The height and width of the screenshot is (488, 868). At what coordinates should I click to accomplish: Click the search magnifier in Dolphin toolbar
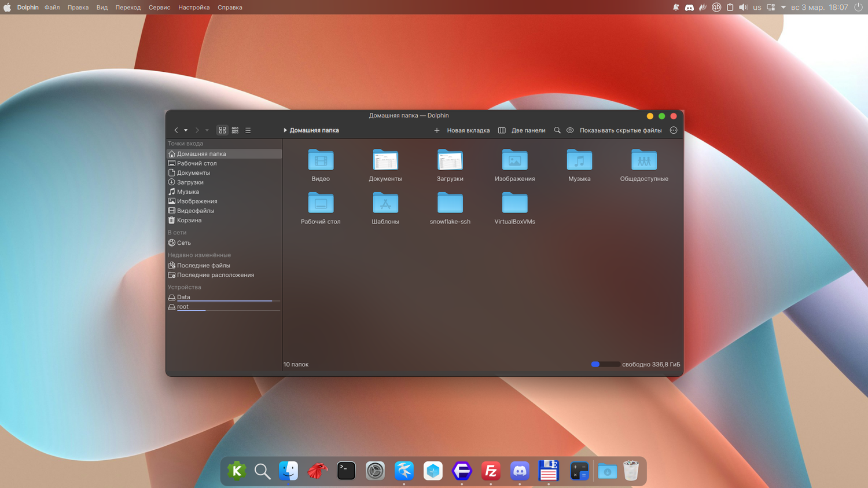(557, 130)
